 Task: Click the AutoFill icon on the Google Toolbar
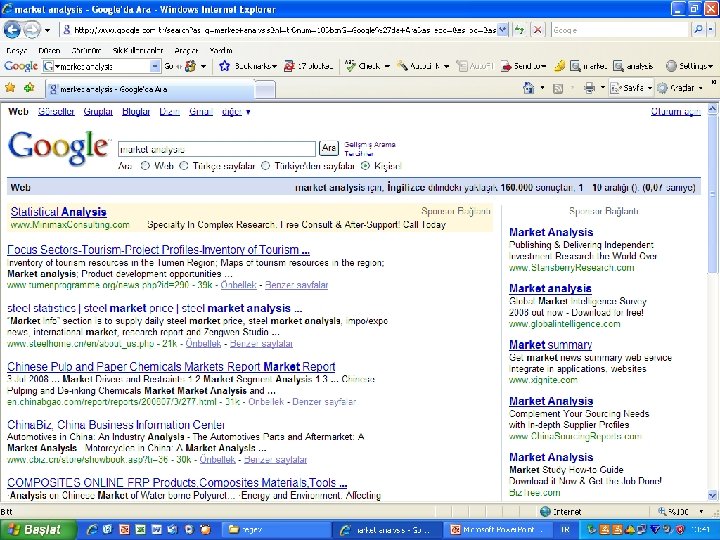[462, 66]
